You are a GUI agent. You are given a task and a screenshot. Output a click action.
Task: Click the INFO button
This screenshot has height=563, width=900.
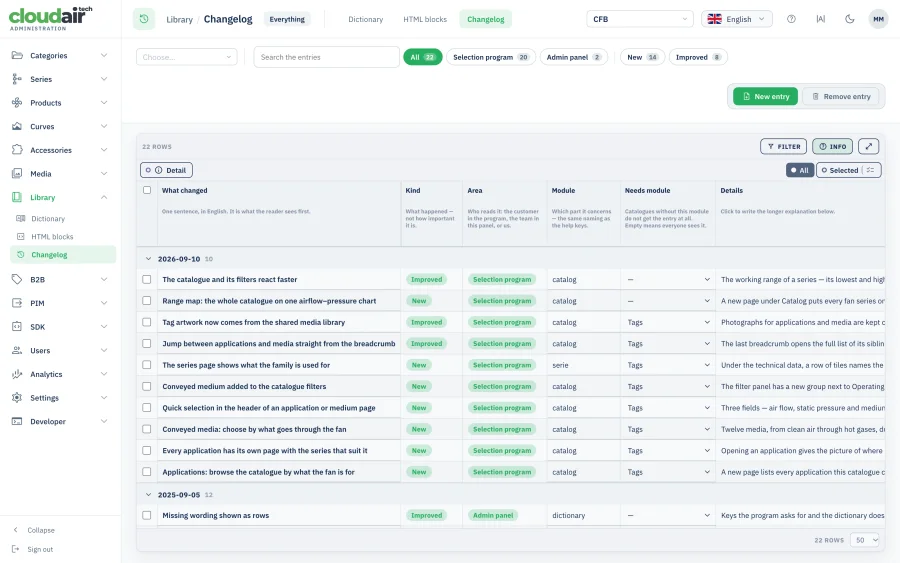[x=832, y=146]
